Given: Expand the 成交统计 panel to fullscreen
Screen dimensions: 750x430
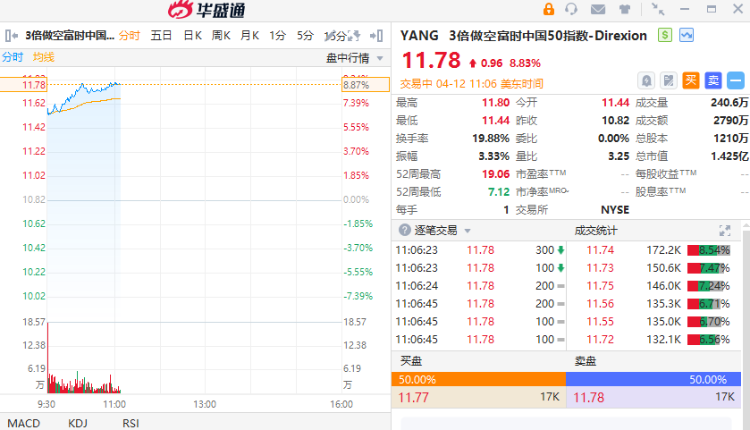Looking at the screenshot, I should [725, 230].
